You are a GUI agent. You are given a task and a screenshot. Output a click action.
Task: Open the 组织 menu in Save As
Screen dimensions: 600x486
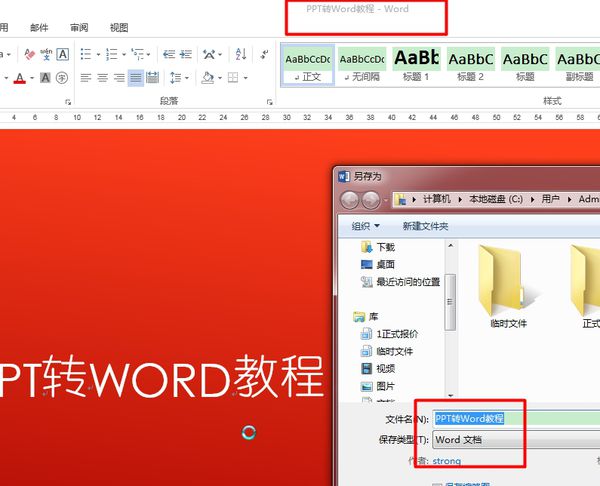coord(365,226)
